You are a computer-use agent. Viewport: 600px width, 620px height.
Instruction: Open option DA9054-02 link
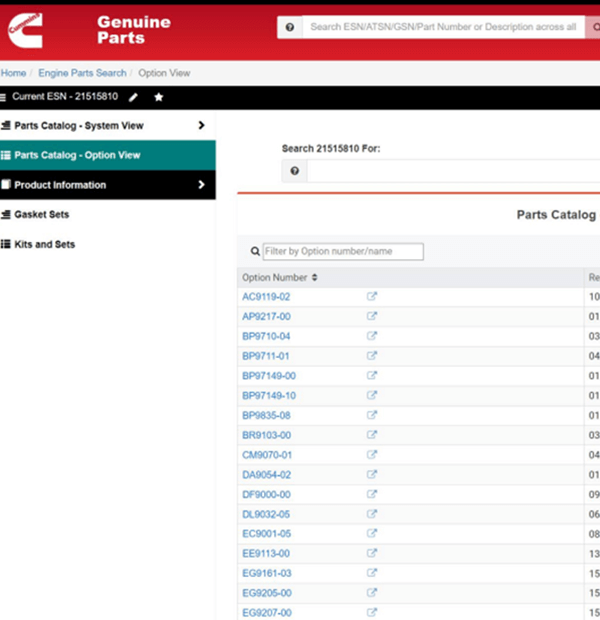[x=267, y=475]
